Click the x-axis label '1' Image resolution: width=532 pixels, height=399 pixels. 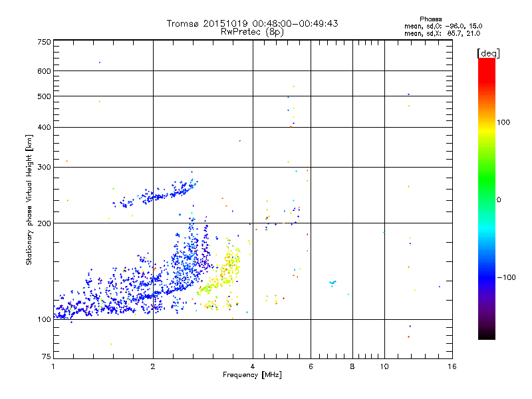pyautogui.click(x=53, y=366)
